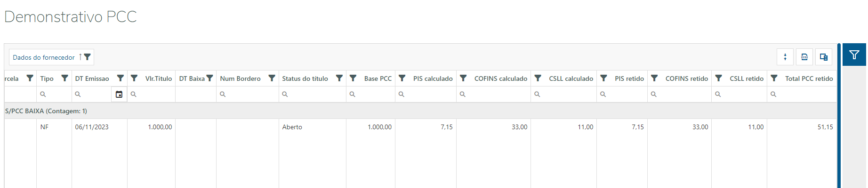Viewport: 868px width, 188px height.
Task: Open the blue side filter panel
Action: [854, 55]
